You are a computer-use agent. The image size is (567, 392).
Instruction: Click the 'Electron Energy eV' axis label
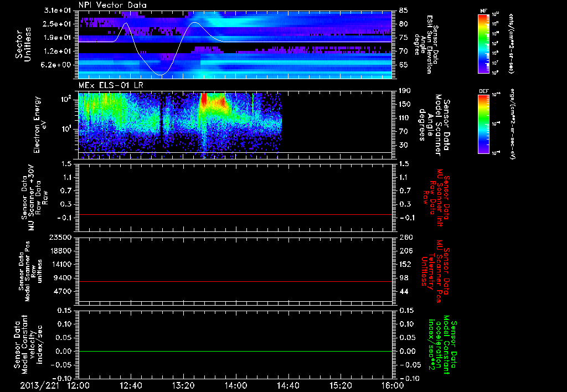(39, 125)
